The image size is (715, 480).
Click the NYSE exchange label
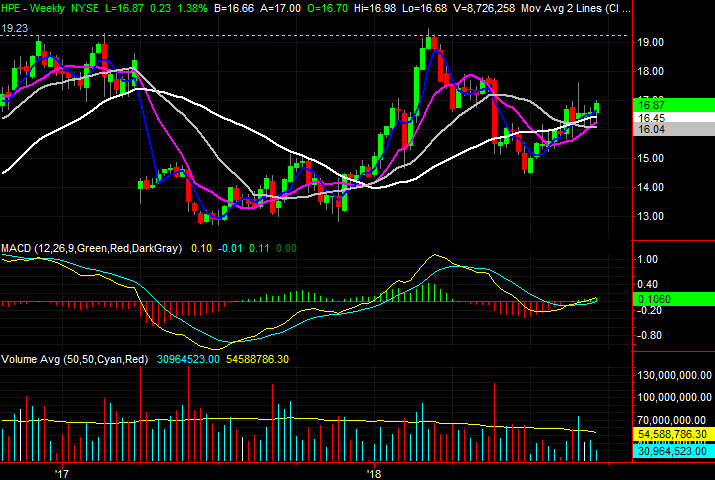click(x=85, y=8)
